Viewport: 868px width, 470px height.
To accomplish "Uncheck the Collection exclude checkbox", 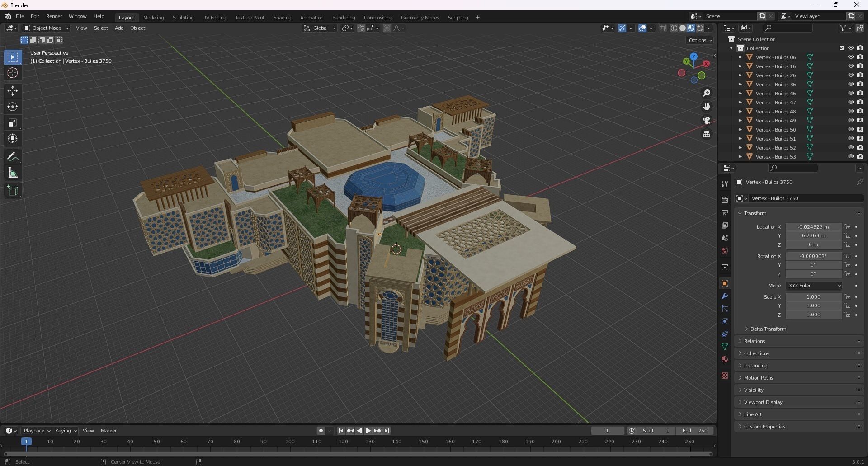I will point(841,48).
